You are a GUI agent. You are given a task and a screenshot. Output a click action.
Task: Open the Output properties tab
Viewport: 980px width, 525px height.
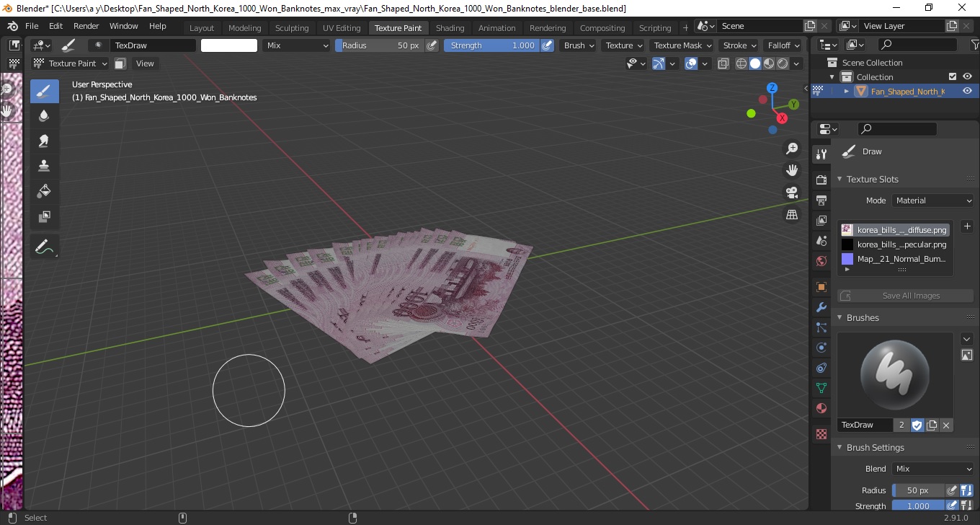821,200
